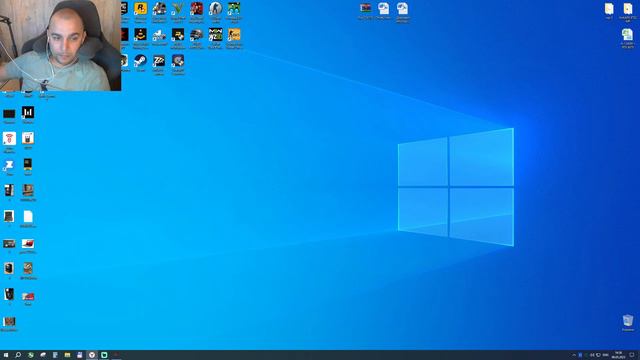Screen dimensions: 640x360
Task: Select the yellow Rockstar Games Launcher icon
Action: point(140,9)
